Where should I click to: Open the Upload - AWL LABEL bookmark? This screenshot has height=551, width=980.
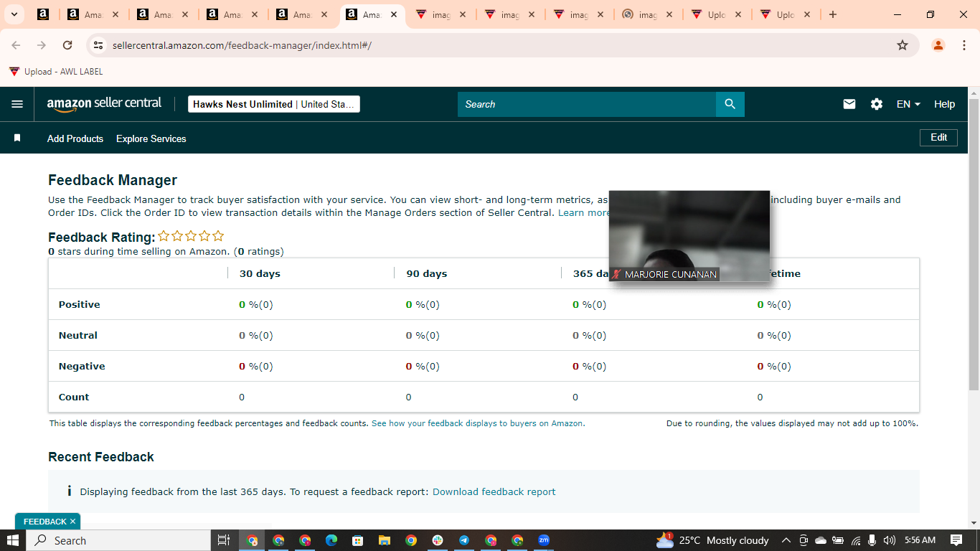point(56,72)
